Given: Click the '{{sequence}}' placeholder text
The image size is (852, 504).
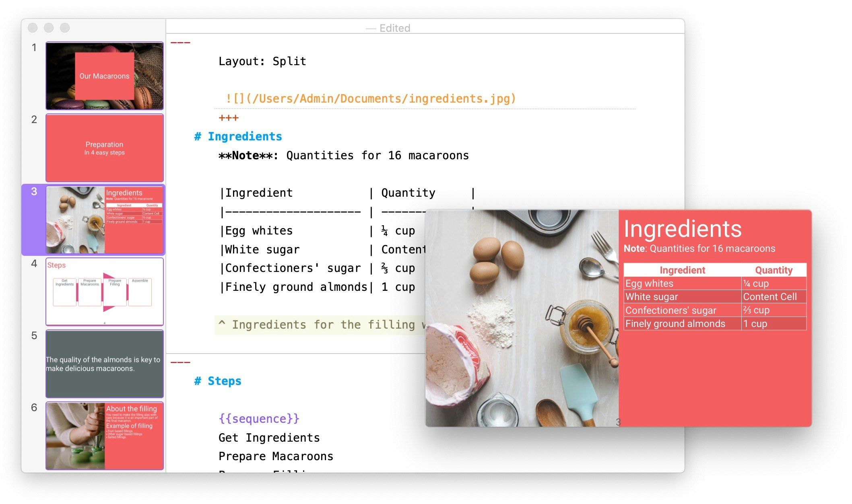Looking at the screenshot, I should pyautogui.click(x=259, y=418).
